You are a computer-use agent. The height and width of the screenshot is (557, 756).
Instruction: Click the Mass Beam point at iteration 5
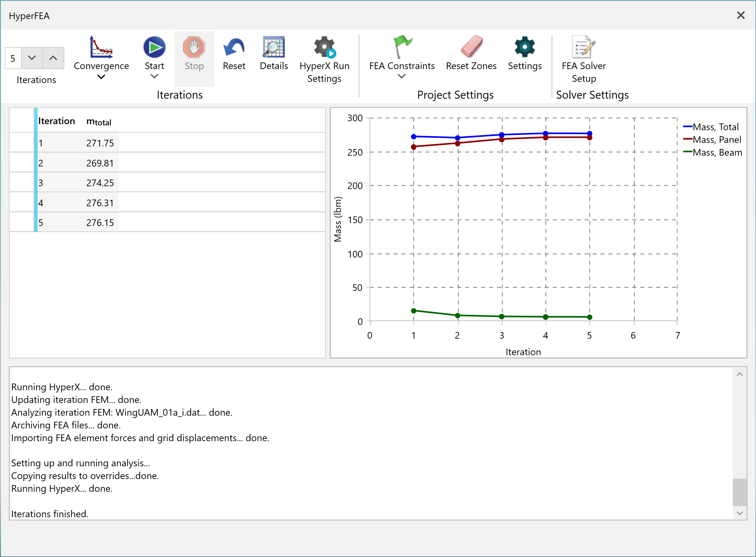pos(590,317)
